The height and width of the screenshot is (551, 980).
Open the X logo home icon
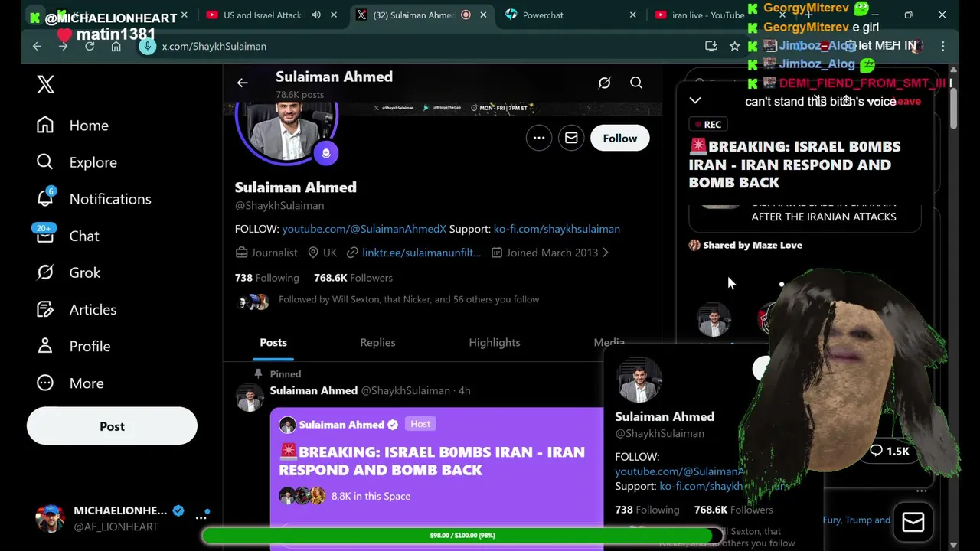(x=45, y=84)
